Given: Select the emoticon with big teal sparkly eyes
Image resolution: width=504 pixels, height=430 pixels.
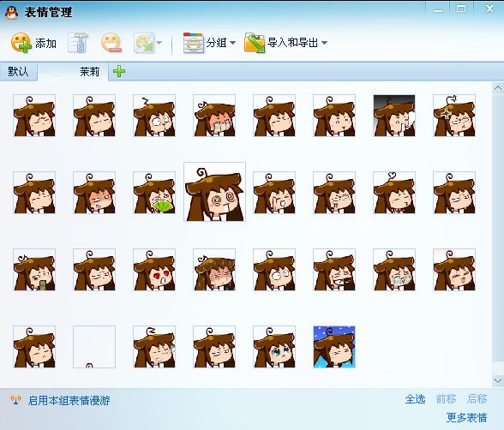Looking at the screenshot, I should click(274, 347).
